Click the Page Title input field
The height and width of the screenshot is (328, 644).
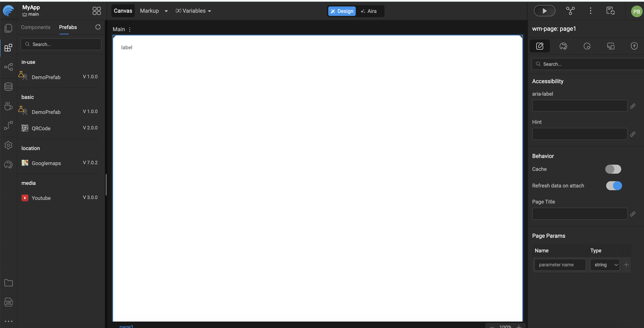pos(580,214)
